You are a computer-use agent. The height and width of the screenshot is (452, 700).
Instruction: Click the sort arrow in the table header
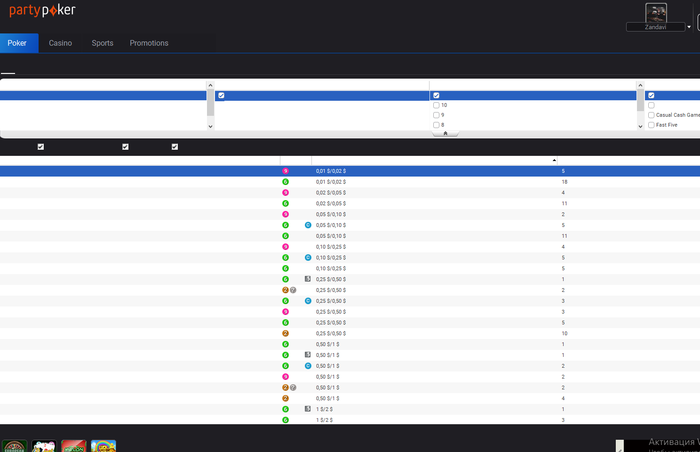(x=554, y=160)
